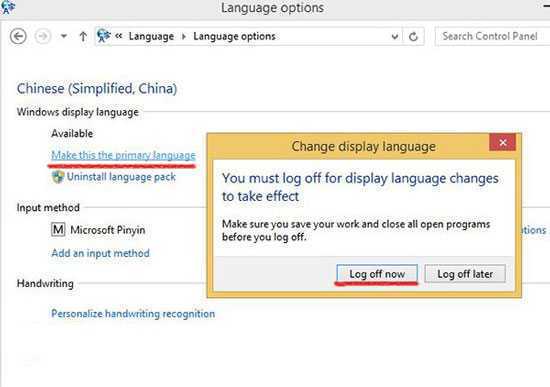This screenshot has width=550, height=387.
Task: Click the Forward navigation arrow
Action: pos(43,36)
